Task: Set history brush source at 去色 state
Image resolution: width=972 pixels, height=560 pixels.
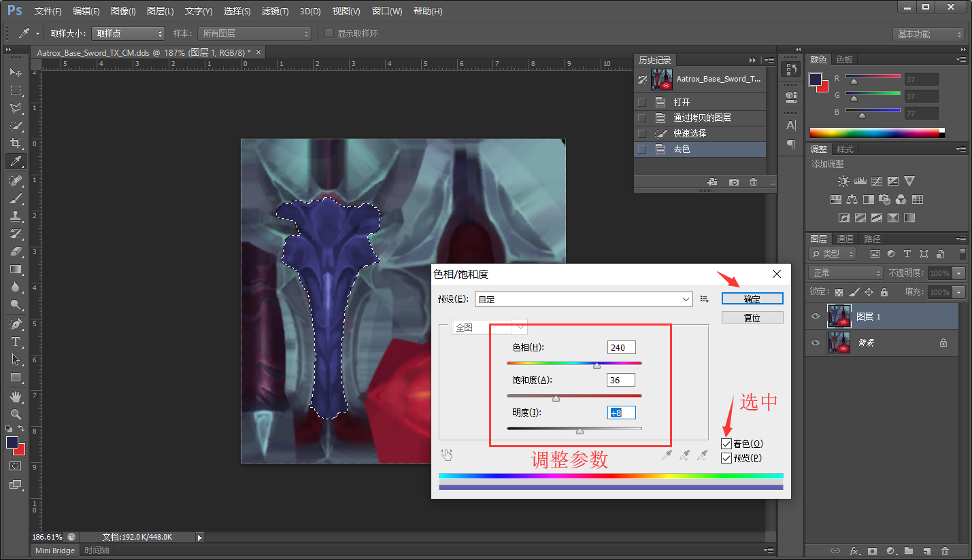Action: tap(641, 149)
